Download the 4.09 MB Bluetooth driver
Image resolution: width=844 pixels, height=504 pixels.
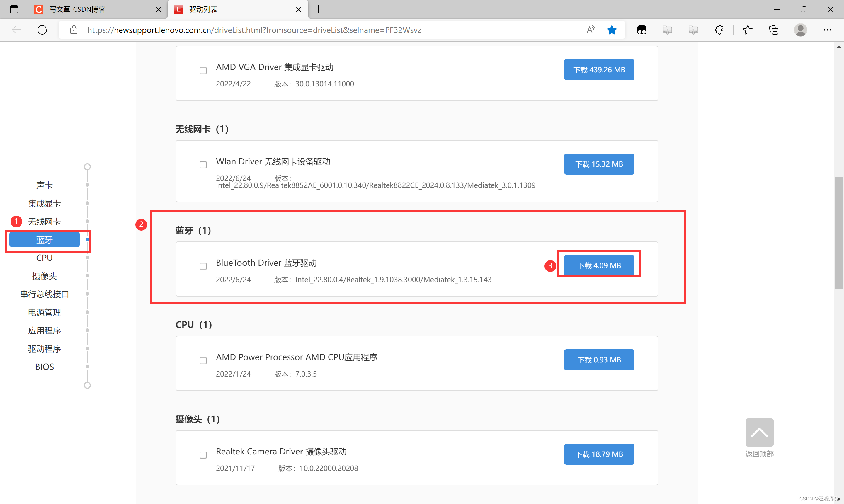(x=599, y=265)
